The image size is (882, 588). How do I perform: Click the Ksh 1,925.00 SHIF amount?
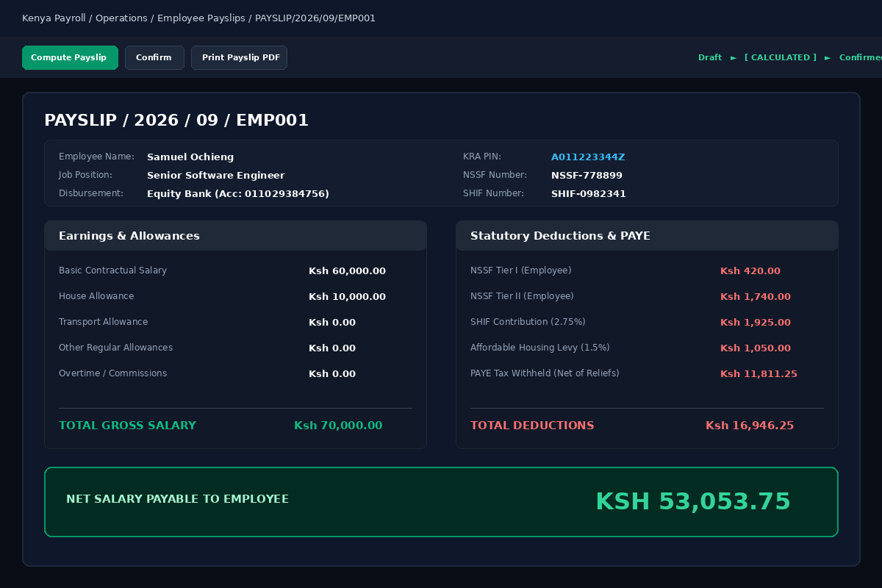pyautogui.click(x=756, y=323)
